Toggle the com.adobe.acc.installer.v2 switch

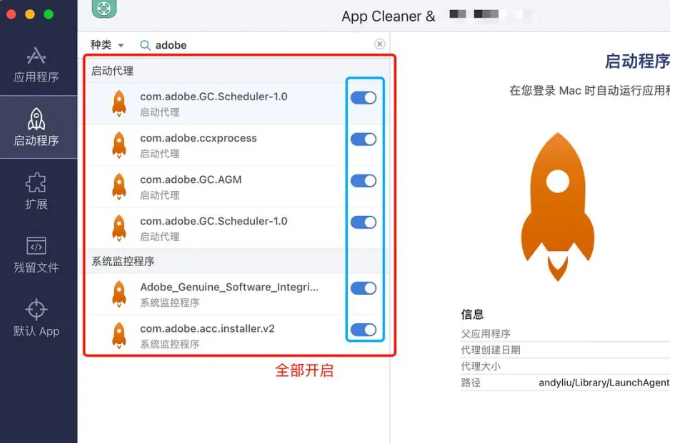point(363,329)
